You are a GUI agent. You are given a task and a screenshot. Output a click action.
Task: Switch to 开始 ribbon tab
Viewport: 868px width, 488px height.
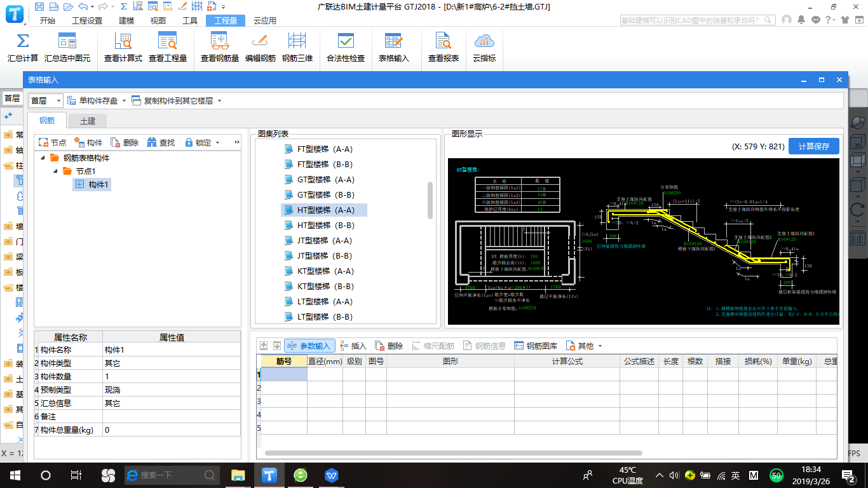pyautogui.click(x=47, y=20)
